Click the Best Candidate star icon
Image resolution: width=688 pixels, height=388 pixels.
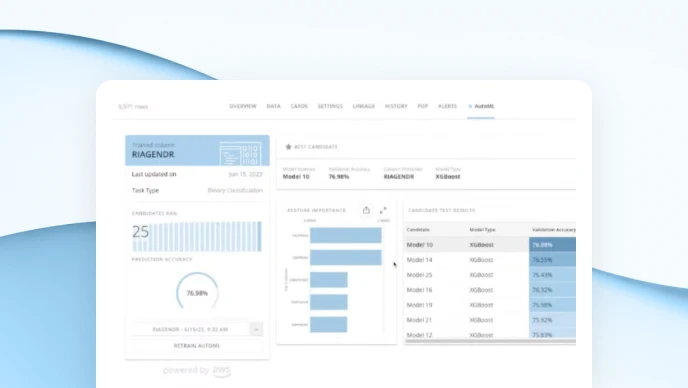288,147
